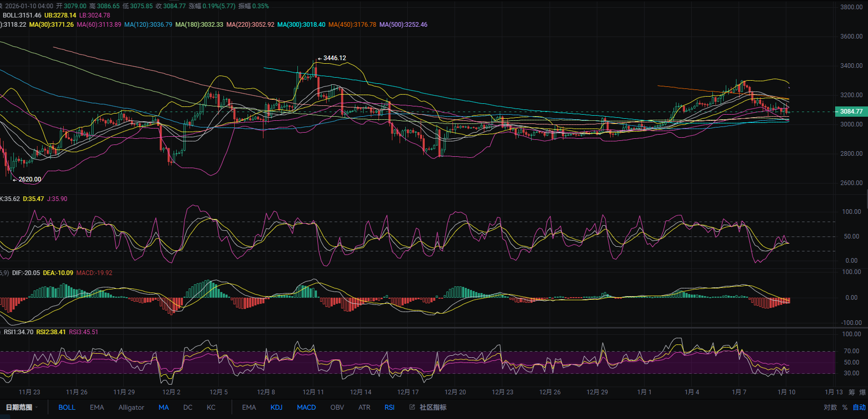Add the KC Keltner channel overlay

[x=211, y=407]
